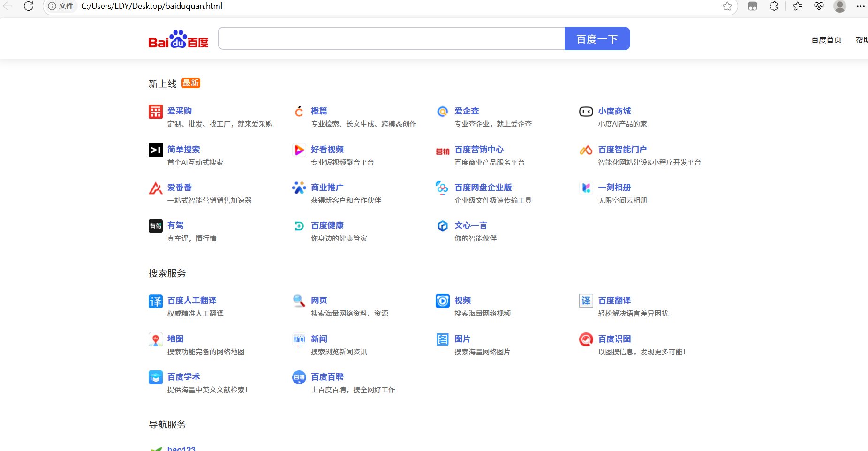Open the 百度营销中心 link
868x451 pixels.
[479, 150]
